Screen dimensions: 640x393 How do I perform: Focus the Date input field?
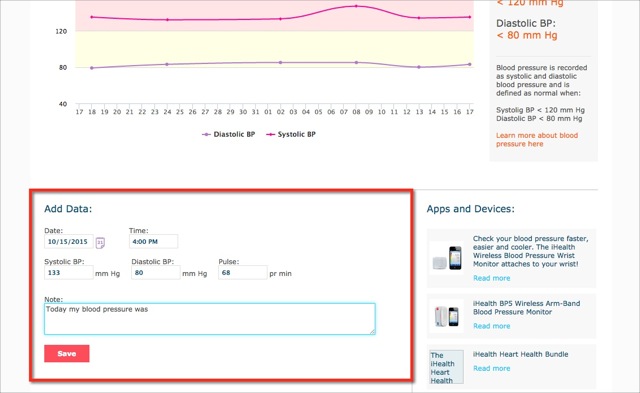tap(69, 242)
